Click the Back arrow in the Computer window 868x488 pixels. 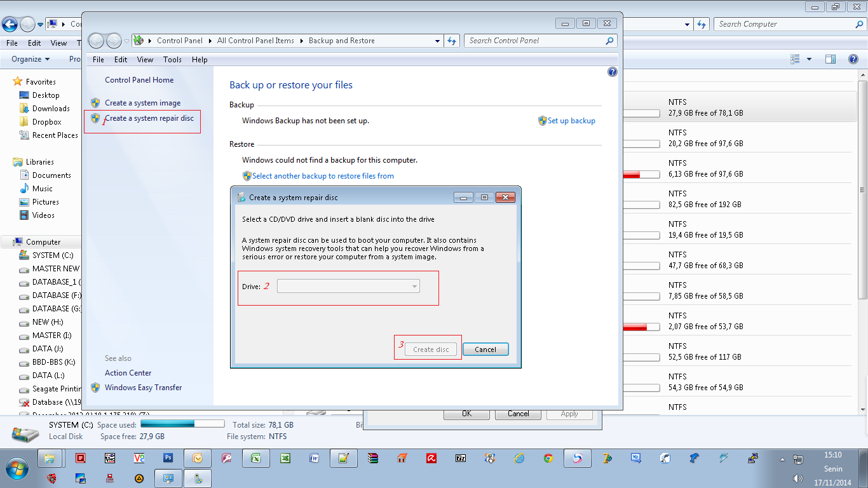[x=10, y=24]
